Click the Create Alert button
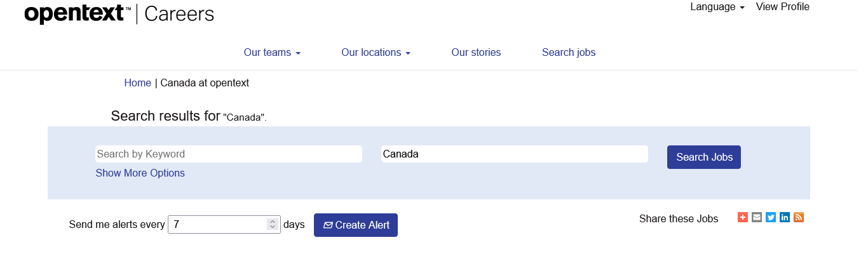This screenshot has height=254, width=868. point(355,225)
